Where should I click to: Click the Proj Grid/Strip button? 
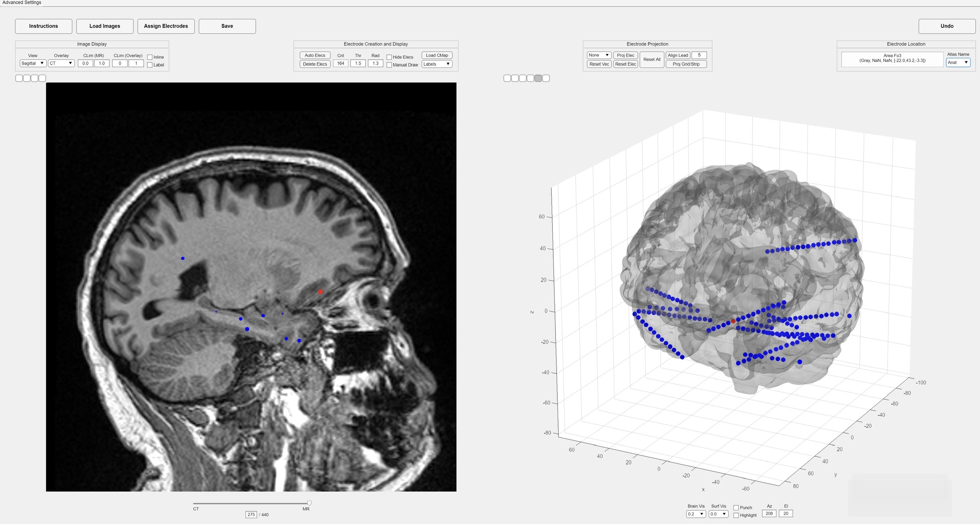click(686, 64)
